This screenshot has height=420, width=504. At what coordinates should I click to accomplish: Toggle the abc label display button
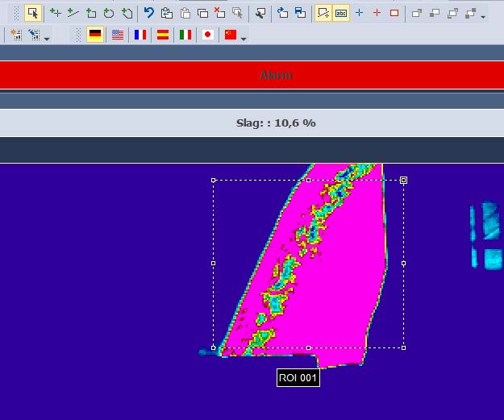(x=341, y=13)
